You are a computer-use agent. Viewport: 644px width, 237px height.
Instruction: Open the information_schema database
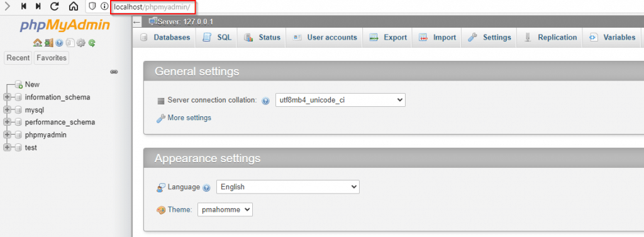click(x=57, y=97)
